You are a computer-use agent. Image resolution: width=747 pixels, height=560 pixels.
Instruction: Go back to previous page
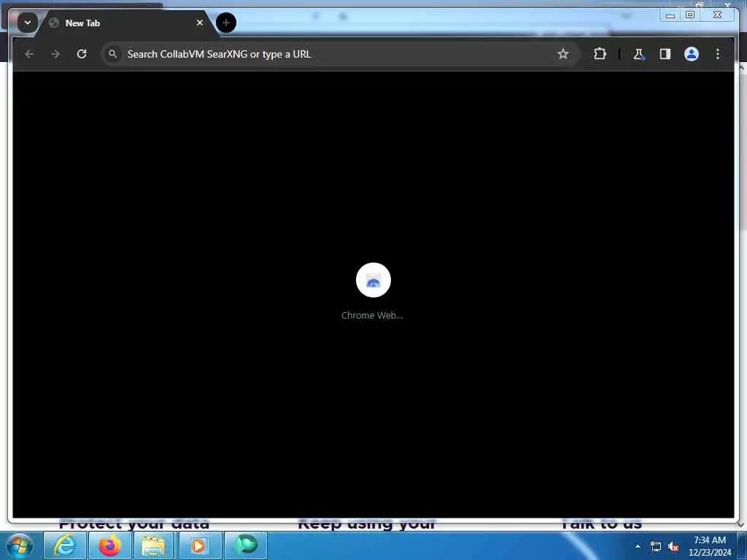click(x=29, y=54)
